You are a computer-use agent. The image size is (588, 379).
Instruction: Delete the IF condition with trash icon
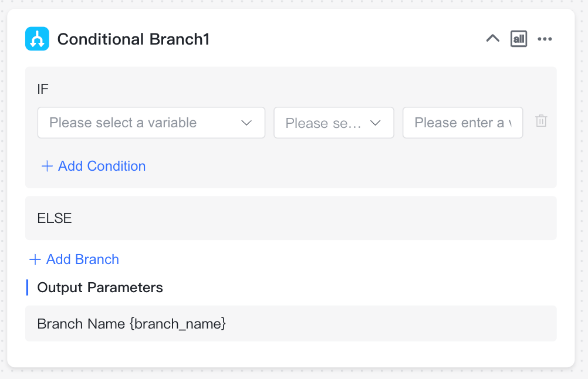tap(541, 121)
